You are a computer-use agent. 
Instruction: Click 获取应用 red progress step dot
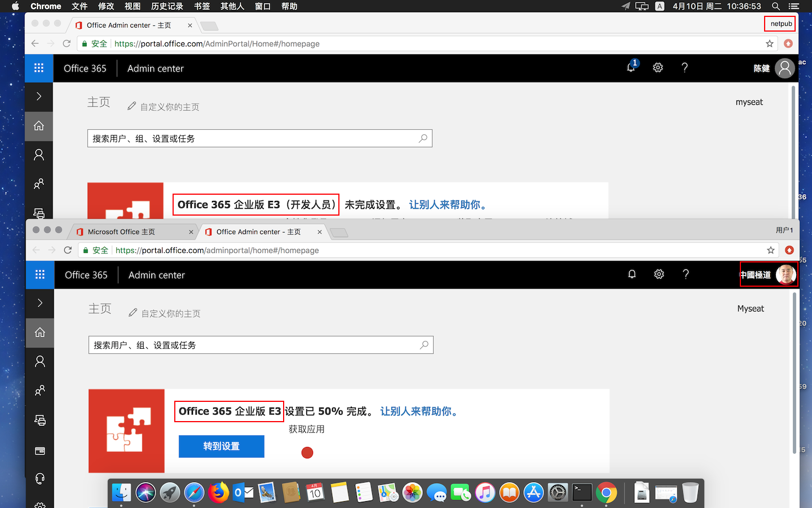point(307,453)
